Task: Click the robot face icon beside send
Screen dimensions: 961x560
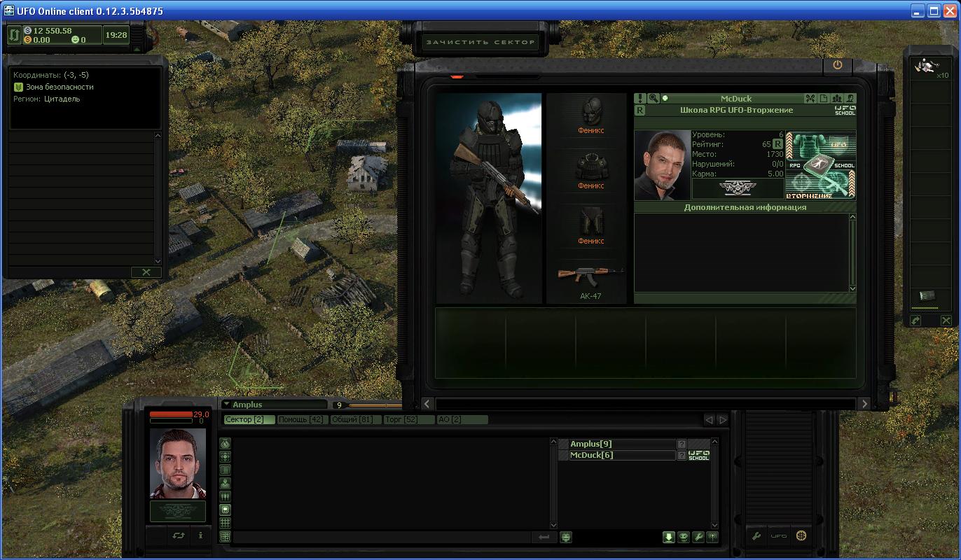Action: pos(566,537)
